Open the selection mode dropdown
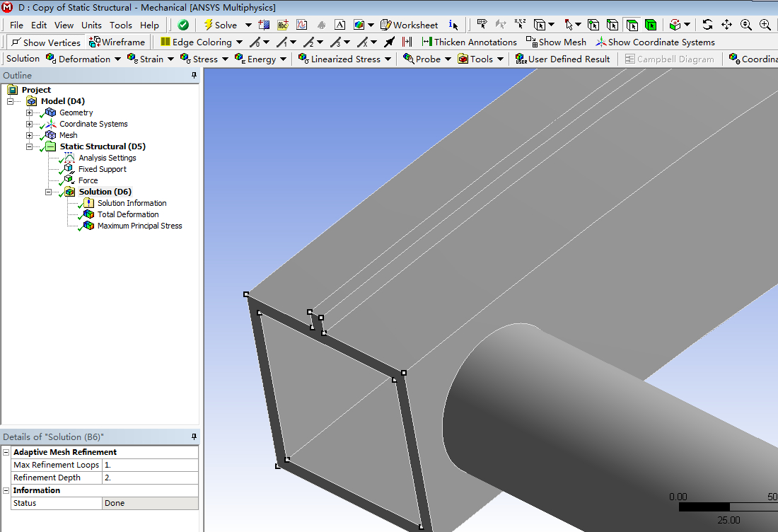Screen dimensions: 778x532 click(551, 25)
